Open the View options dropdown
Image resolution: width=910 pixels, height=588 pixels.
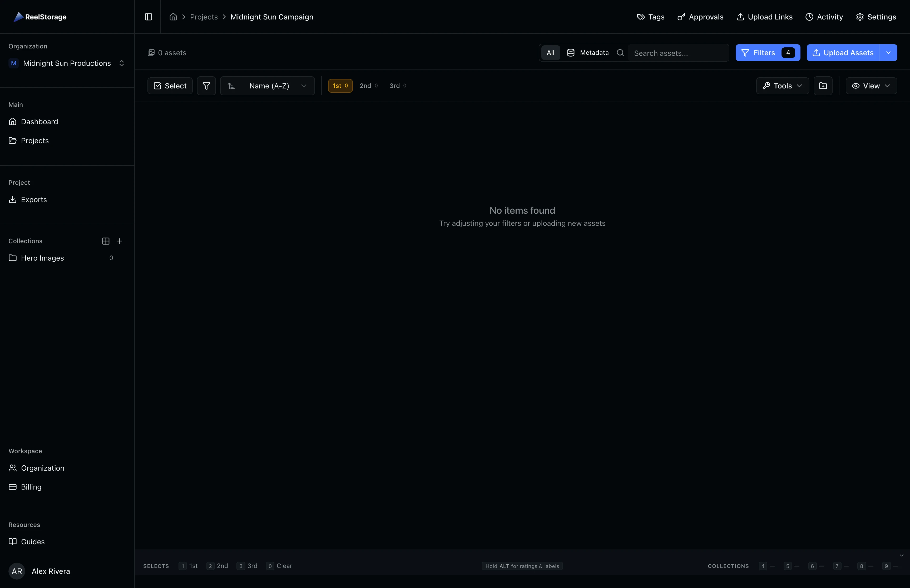tap(871, 86)
